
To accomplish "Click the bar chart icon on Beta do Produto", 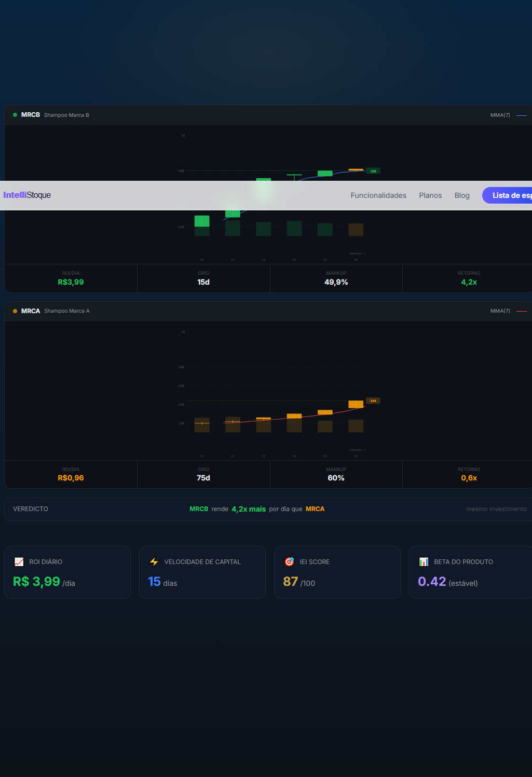I will 424,562.
